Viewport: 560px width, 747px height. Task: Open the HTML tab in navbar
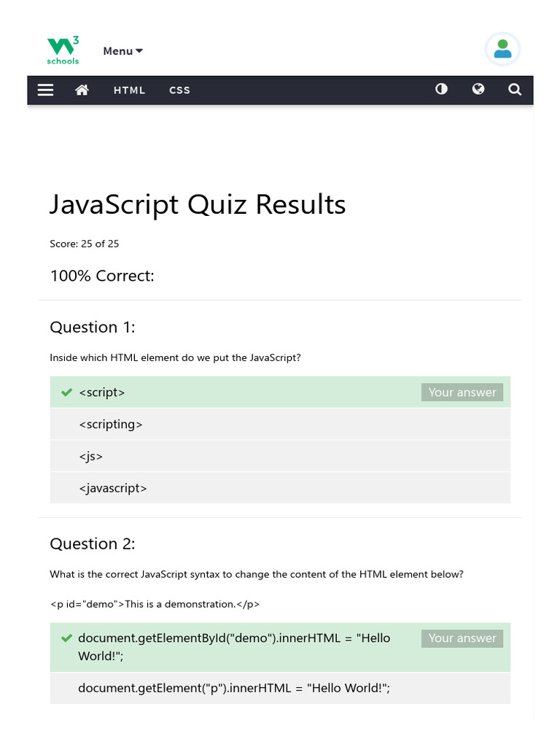pos(130,90)
